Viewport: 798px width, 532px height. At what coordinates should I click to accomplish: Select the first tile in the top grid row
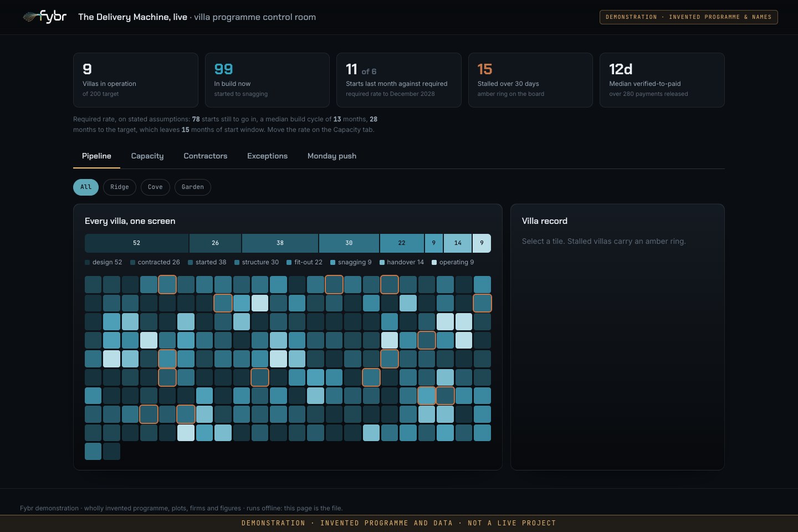[93, 285]
